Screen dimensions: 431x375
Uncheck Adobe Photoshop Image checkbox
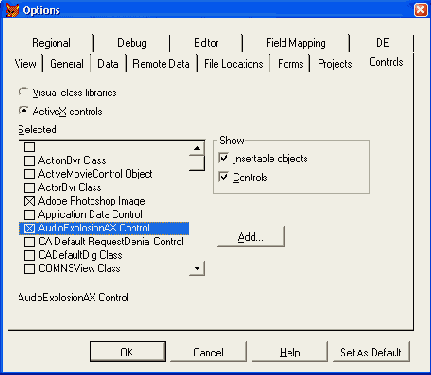tap(29, 201)
